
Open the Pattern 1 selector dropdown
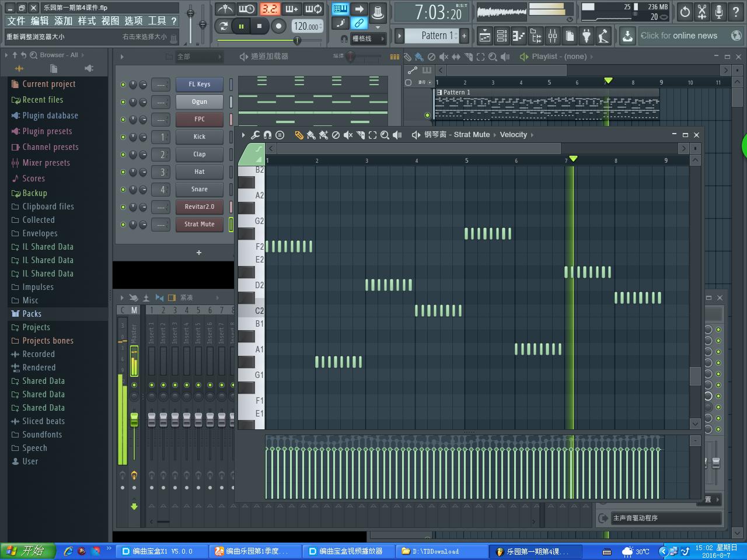[434, 36]
